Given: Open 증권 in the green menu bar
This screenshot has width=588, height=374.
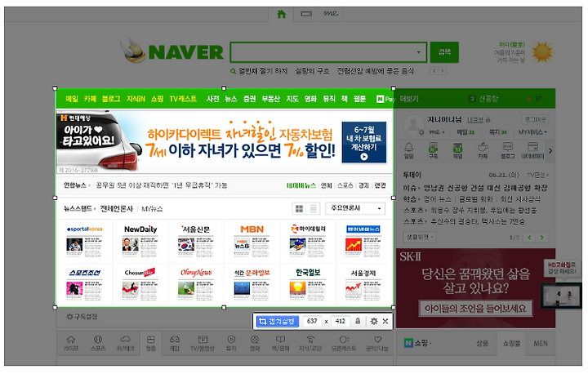Looking at the screenshot, I should [x=249, y=99].
